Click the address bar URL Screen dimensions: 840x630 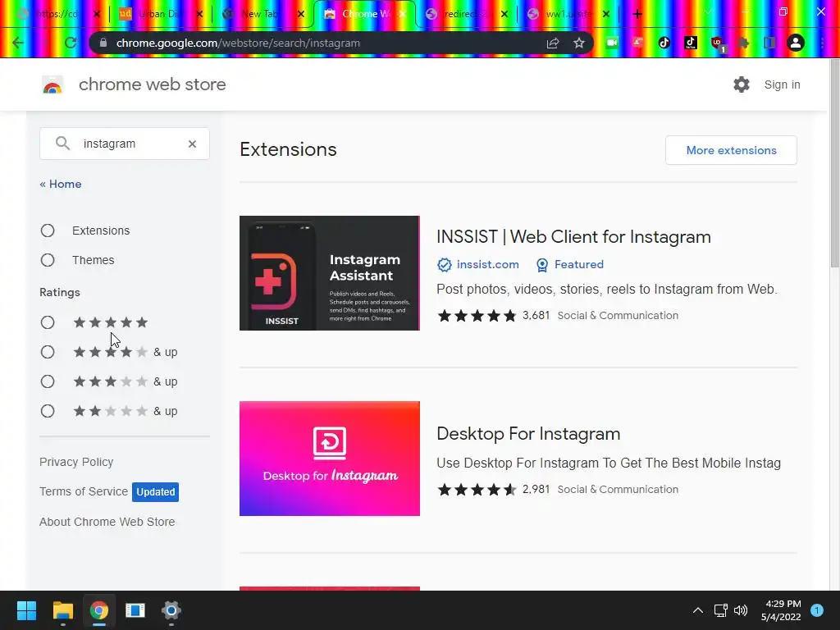(x=238, y=43)
